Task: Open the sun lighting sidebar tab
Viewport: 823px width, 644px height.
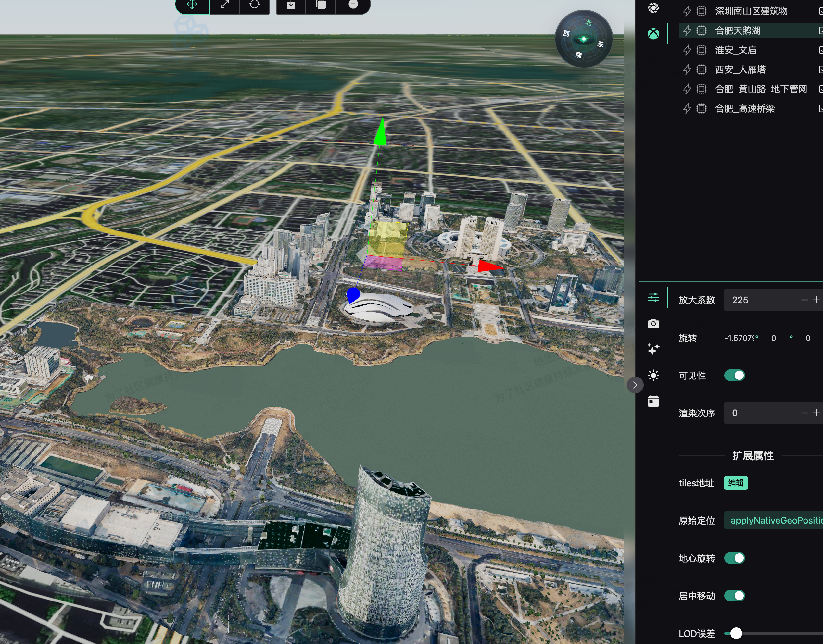Action: tap(653, 375)
